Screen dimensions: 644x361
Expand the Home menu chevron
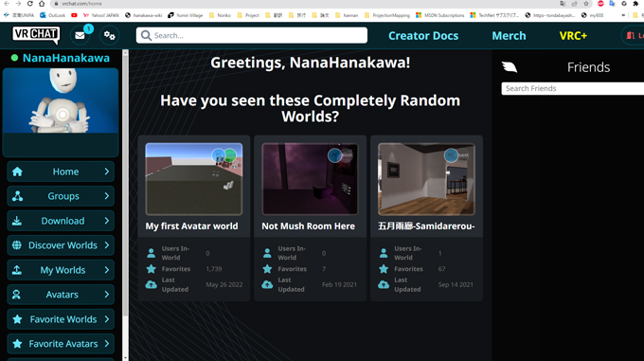coord(107,171)
